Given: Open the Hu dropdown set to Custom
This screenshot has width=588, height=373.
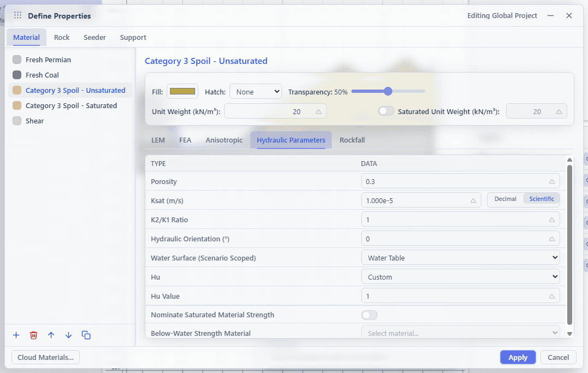Looking at the screenshot, I should coord(461,277).
